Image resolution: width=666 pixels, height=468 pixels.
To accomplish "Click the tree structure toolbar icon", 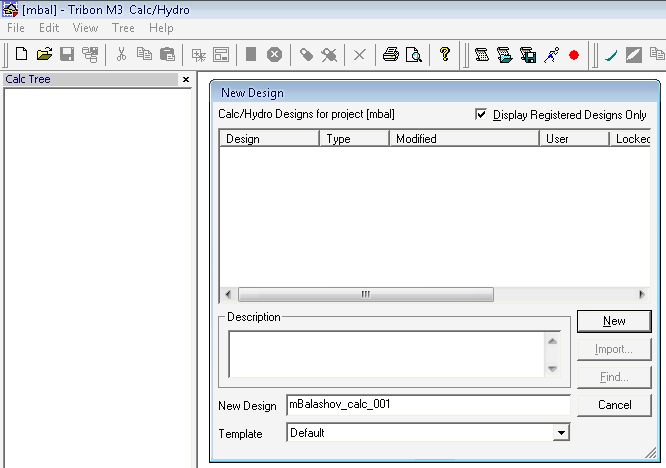I will [x=90, y=54].
